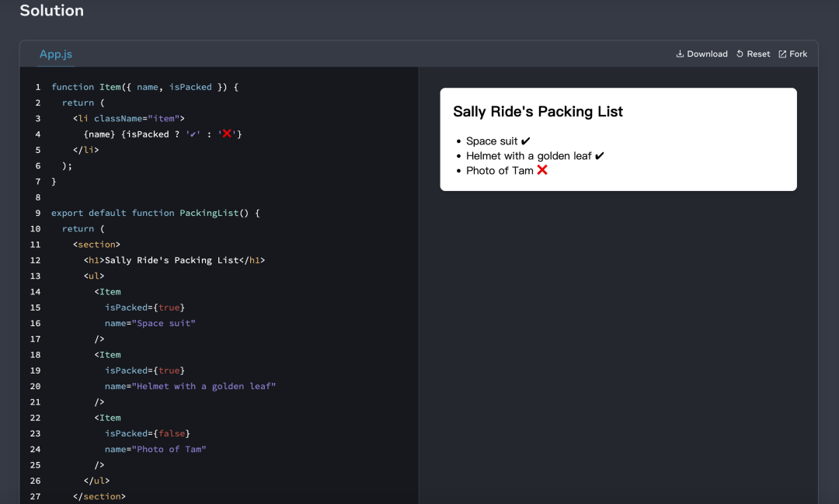Click the h1 Sally Ride's Packing List code line
The height and width of the screenshot is (504, 839).
[x=174, y=260]
